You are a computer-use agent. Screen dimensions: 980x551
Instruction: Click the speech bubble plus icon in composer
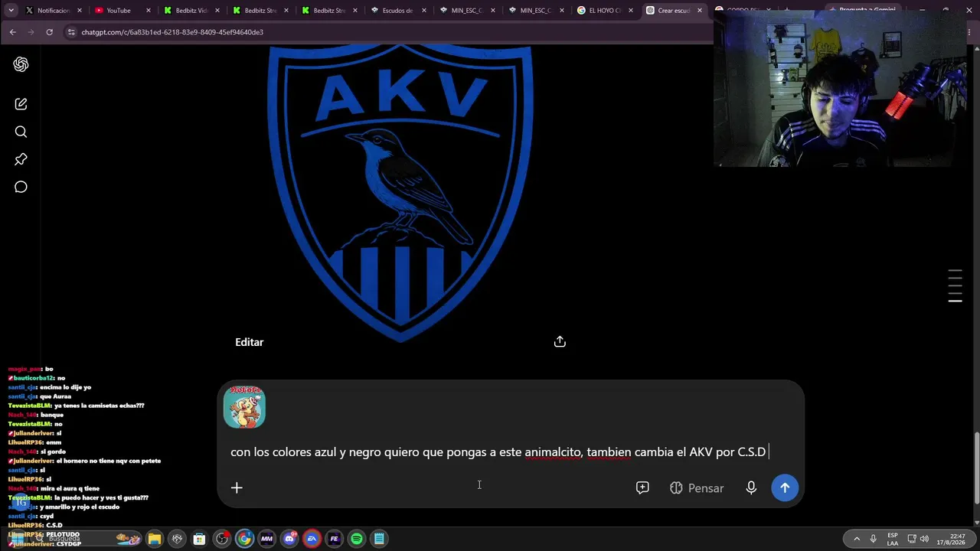pyautogui.click(x=642, y=487)
